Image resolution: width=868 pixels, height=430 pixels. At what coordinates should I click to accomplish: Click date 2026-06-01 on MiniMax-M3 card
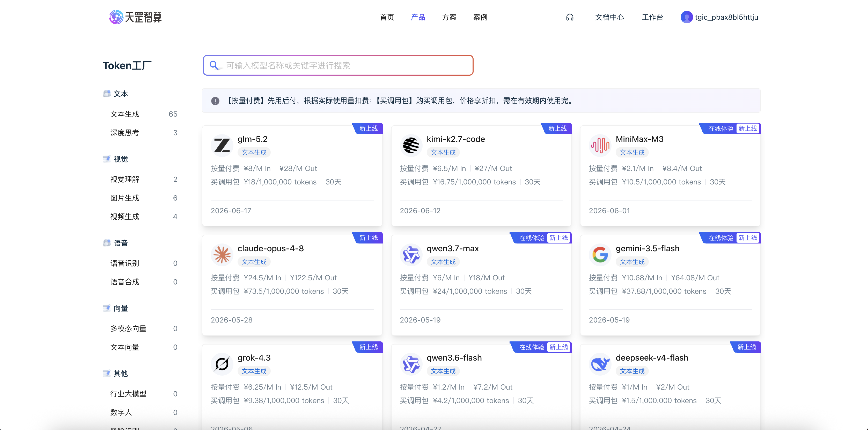click(x=609, y=210)
